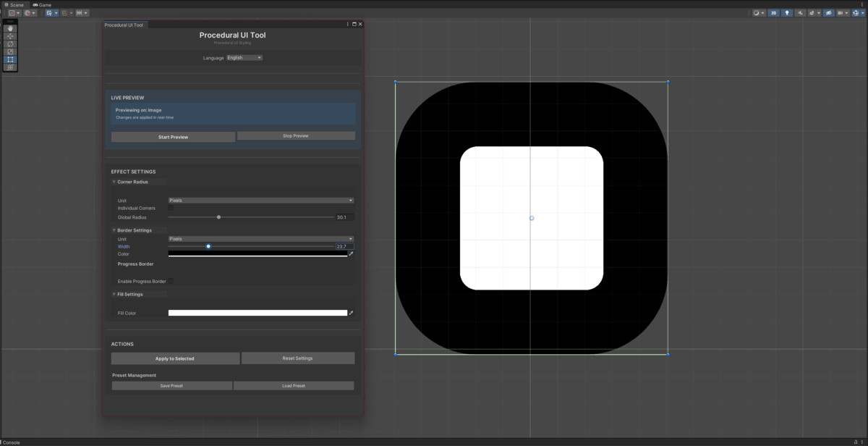868x446 pixels.
Task: Toggle scene audio
Action: (x=801, y=13)
